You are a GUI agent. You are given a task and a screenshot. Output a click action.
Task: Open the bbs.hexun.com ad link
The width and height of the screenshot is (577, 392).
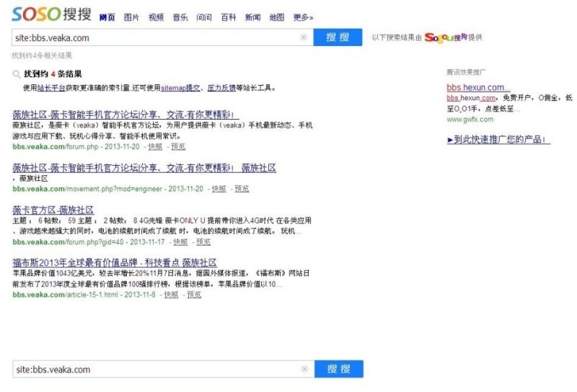(478, 87)
